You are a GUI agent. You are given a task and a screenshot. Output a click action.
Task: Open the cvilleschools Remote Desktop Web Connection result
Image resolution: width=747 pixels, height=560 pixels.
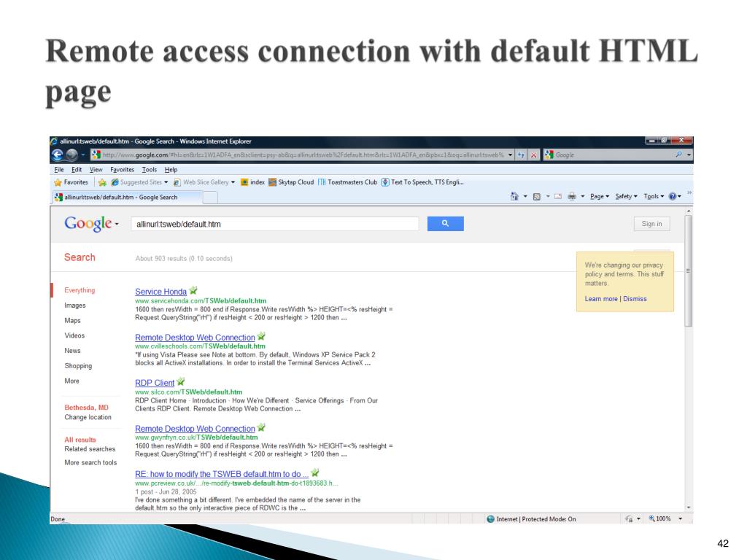195,337
